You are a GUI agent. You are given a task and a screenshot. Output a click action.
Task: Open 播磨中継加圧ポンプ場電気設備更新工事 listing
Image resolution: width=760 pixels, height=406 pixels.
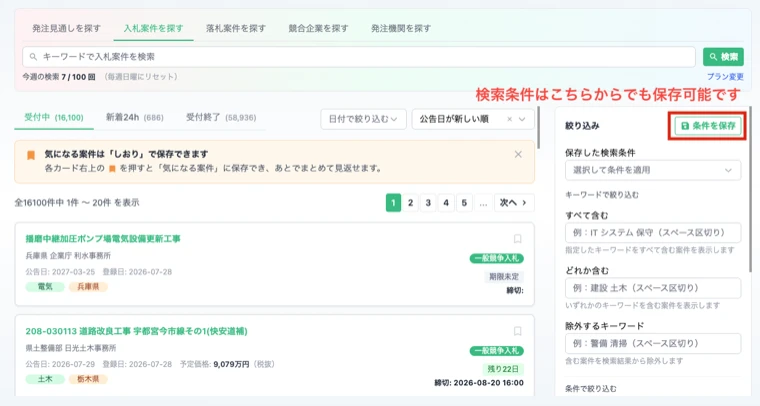pos(103,239)
